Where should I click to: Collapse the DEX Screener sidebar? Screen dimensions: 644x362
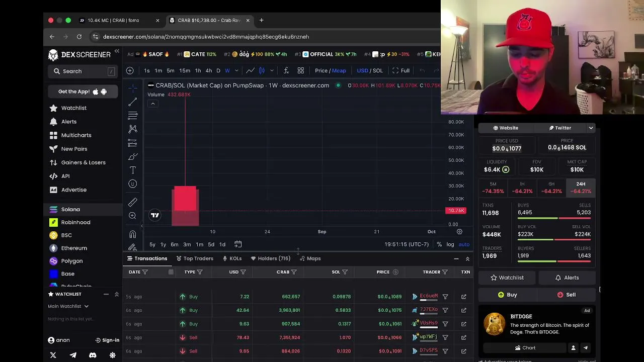pos(117,51)
